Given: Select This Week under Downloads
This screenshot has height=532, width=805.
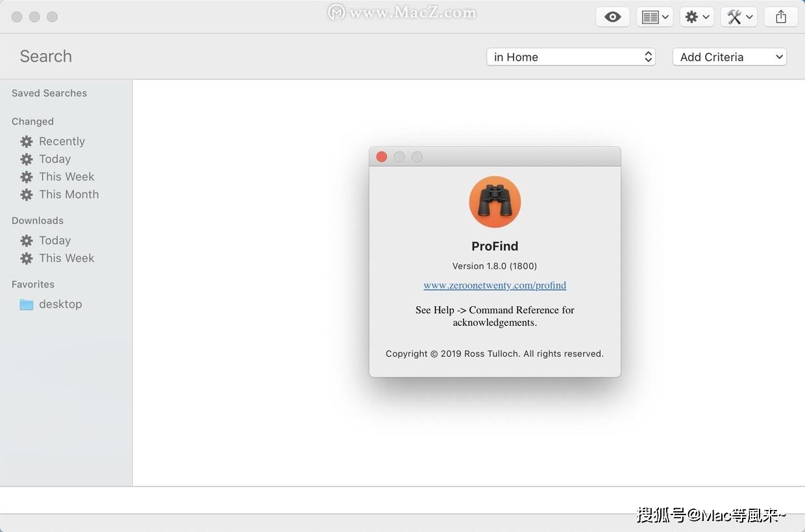Looking at the screenshot, I should coord(66,258).
